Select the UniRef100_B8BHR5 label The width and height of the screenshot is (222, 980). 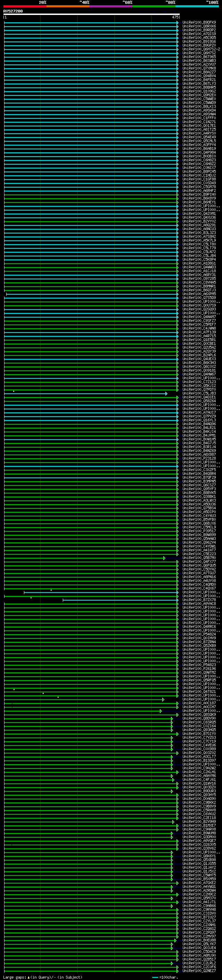tap(199, 87)
